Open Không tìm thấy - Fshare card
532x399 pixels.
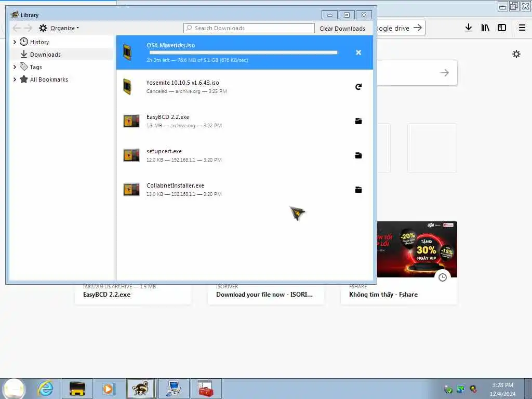[399, 294]
